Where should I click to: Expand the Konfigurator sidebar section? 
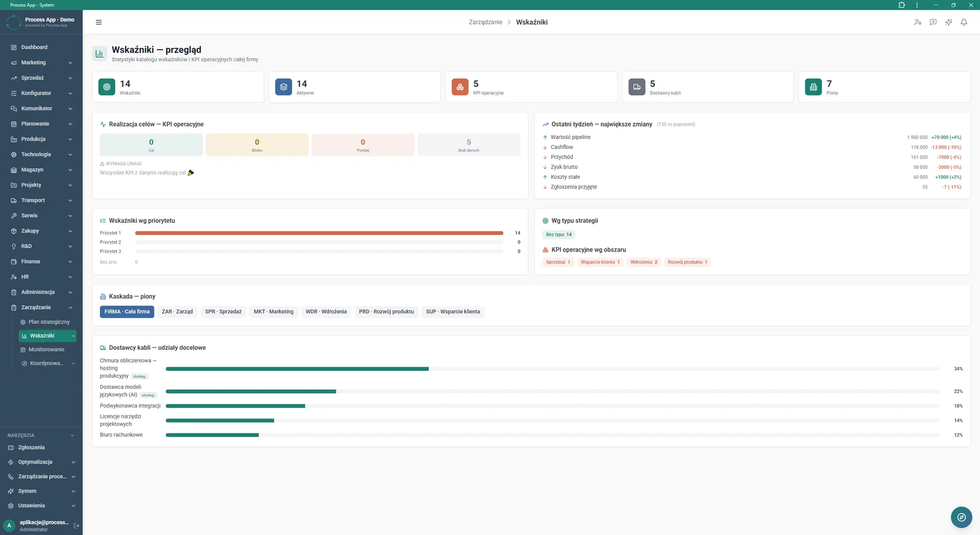click(x=41, y=93)
